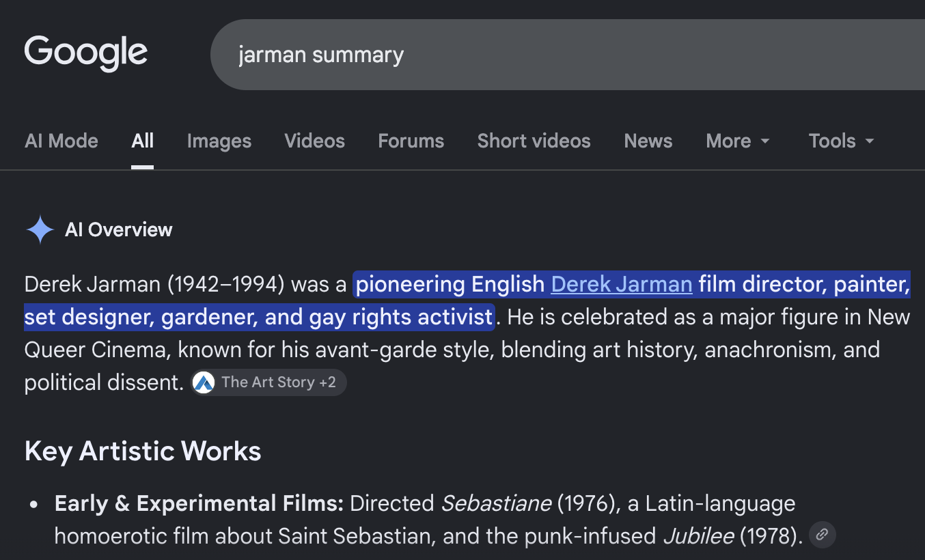Follow the Derek Jarman hyperlink

(622, 284)
